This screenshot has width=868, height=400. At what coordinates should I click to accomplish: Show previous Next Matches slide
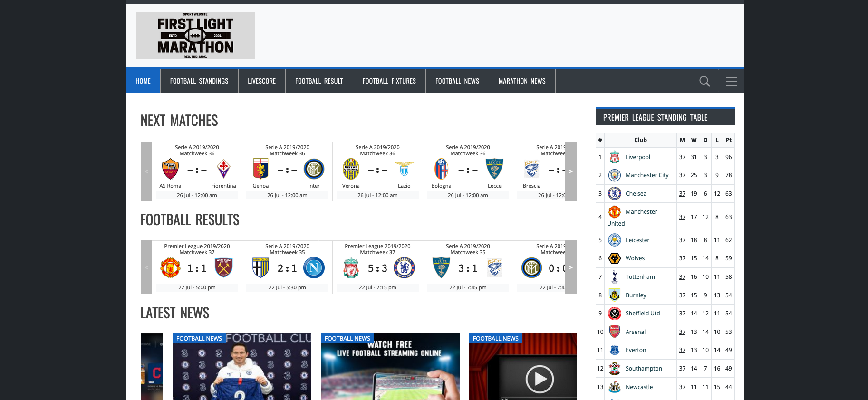[x=146, y=171]
